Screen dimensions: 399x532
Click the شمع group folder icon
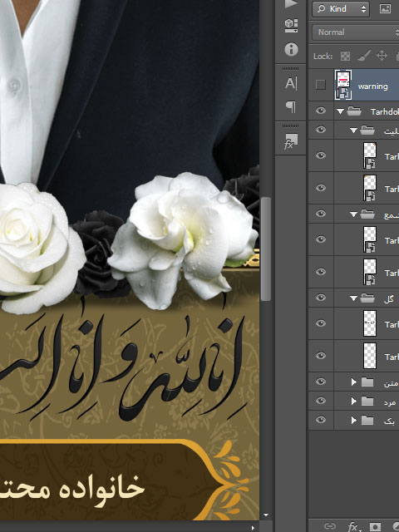pyautogui.click(x=367, y=214)
